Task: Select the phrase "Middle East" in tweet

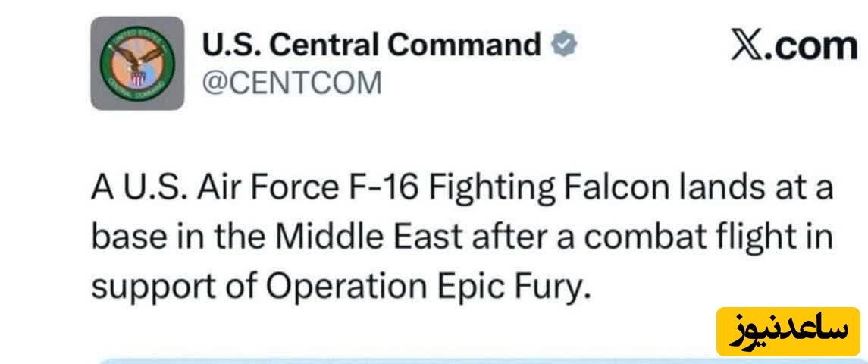Action: coord(368,237)
